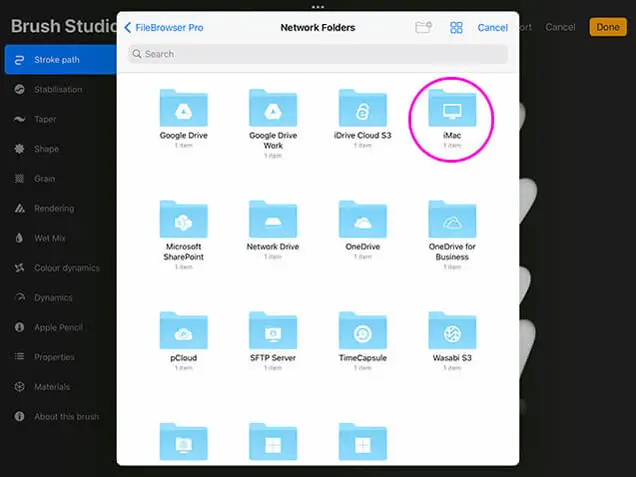This screenshot has width=636, height=477.
Task: Create a new folder using toolbar icon
Action: tap(423, 27)
